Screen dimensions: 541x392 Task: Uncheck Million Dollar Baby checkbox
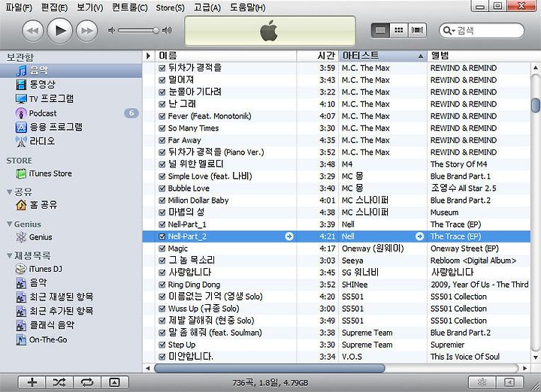162,201
